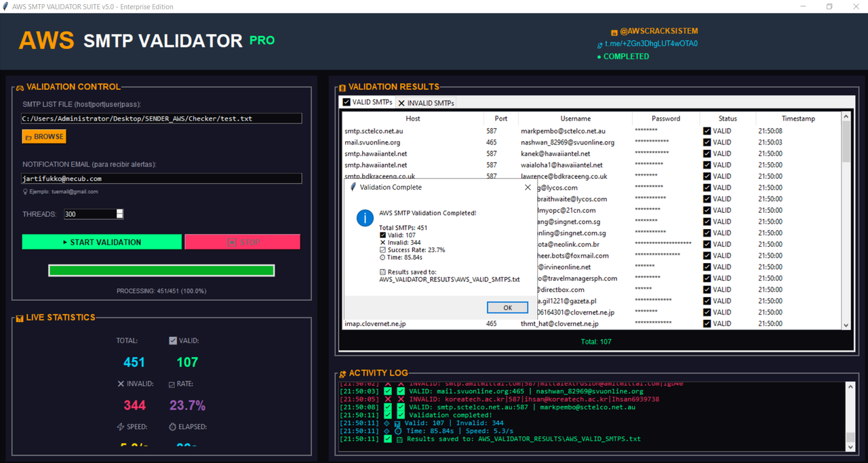Click the icon beside 'Success Rate: 23.7%' in dialog

pyautogui.click(x=383, y=250)
